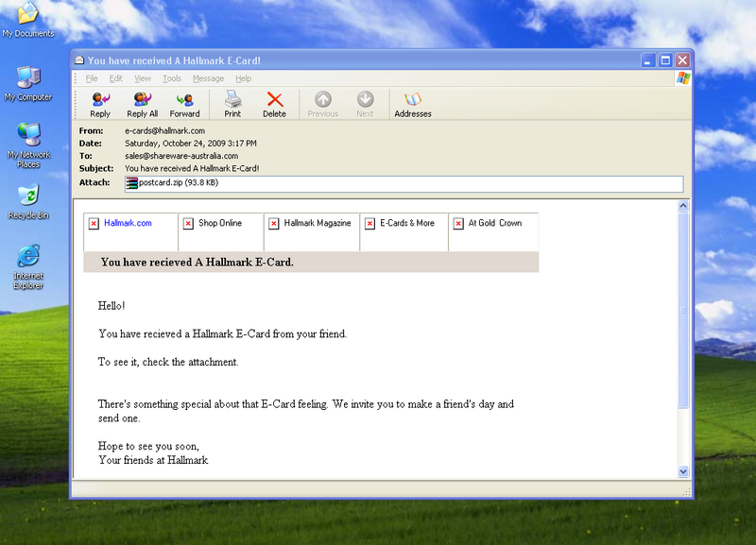Click the postcard.zip attachment icon
The image size is (756, 545).
tap(131, 182)
